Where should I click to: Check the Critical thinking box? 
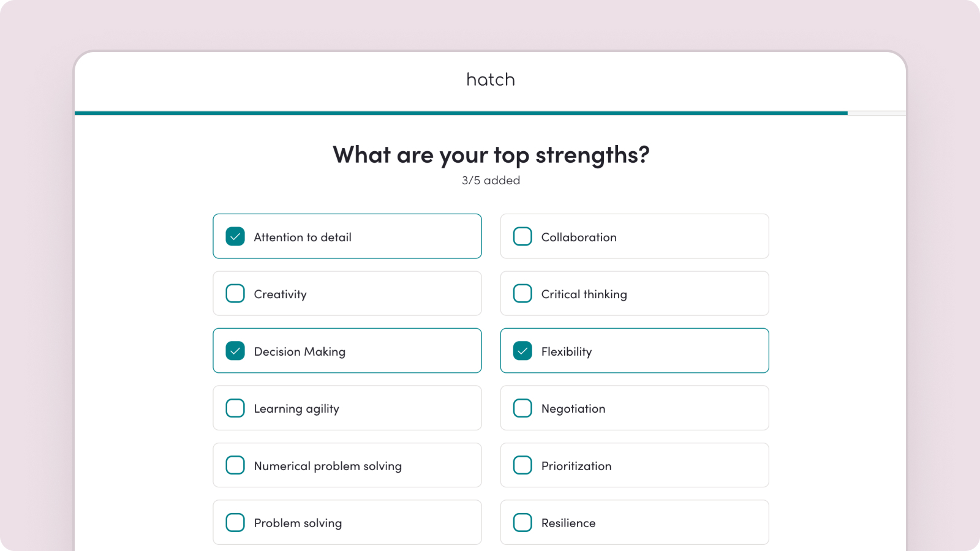[522, 293]
